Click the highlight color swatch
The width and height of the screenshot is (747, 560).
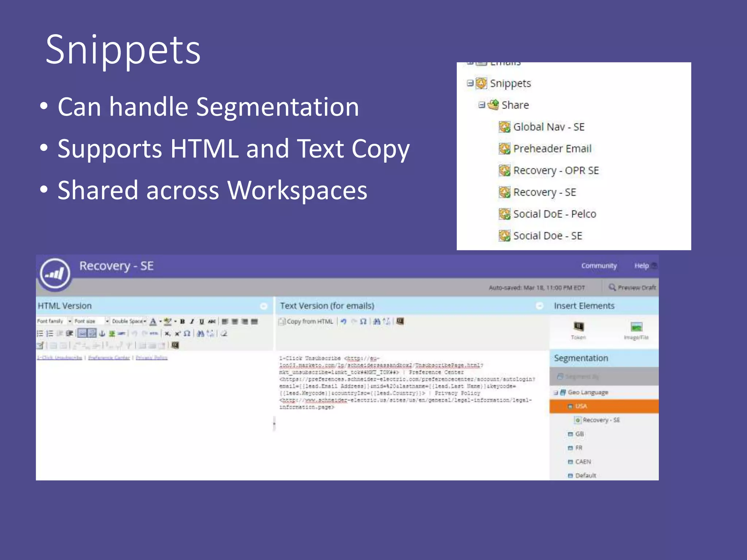168,322
